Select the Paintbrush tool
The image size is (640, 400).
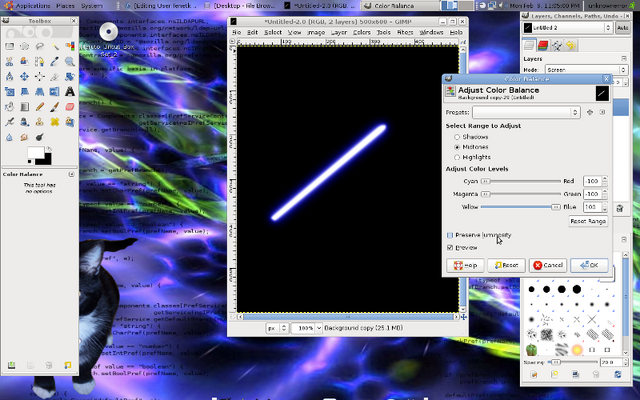(55, 107)
